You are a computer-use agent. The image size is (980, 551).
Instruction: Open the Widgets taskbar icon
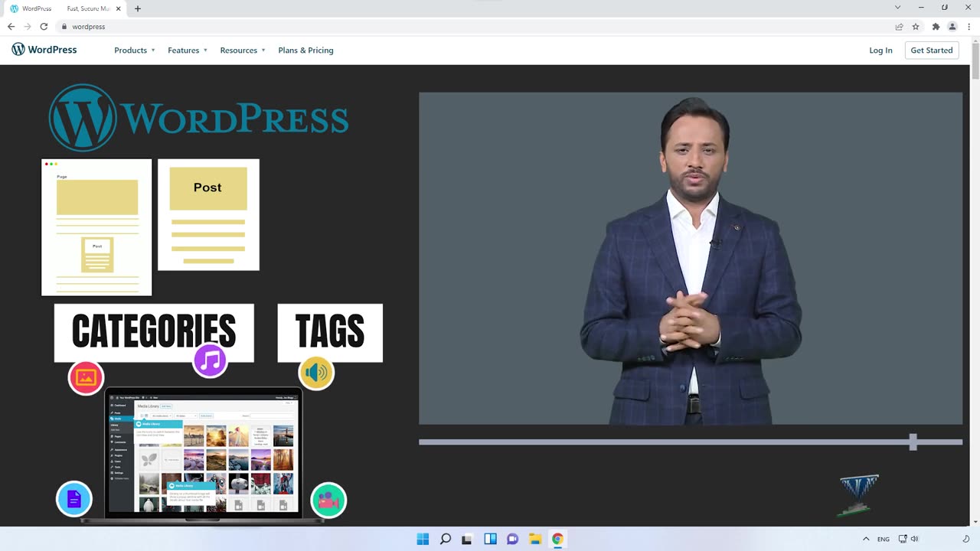click(490, 539)
